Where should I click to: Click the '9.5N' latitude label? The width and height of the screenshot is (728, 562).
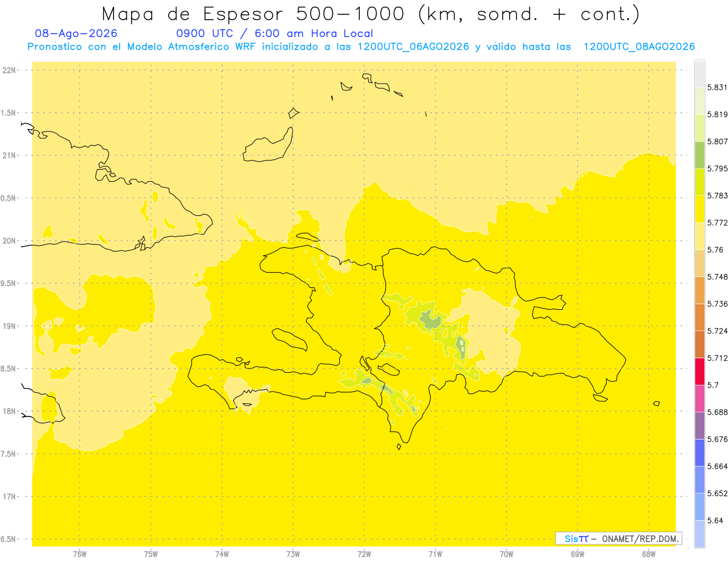click(x=9, y=283)
